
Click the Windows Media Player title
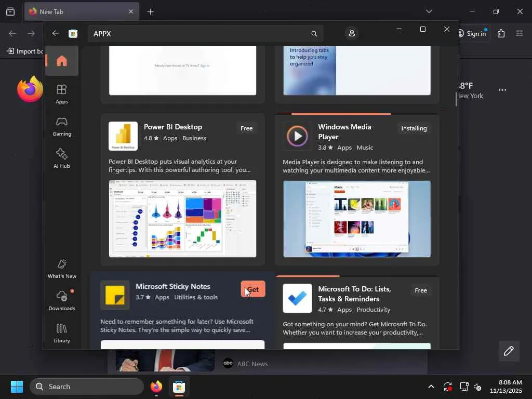(x=345, y=131)
